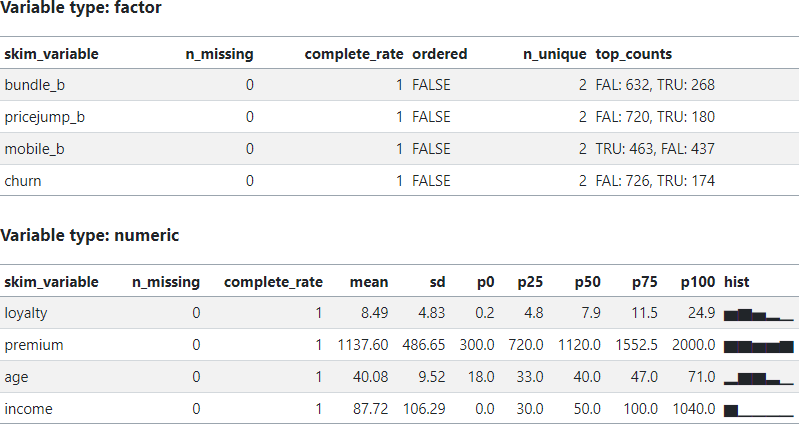Click top_counts 'FAL: 720, TRU: 180'
The image size is (799, 424).
[655, 117]
